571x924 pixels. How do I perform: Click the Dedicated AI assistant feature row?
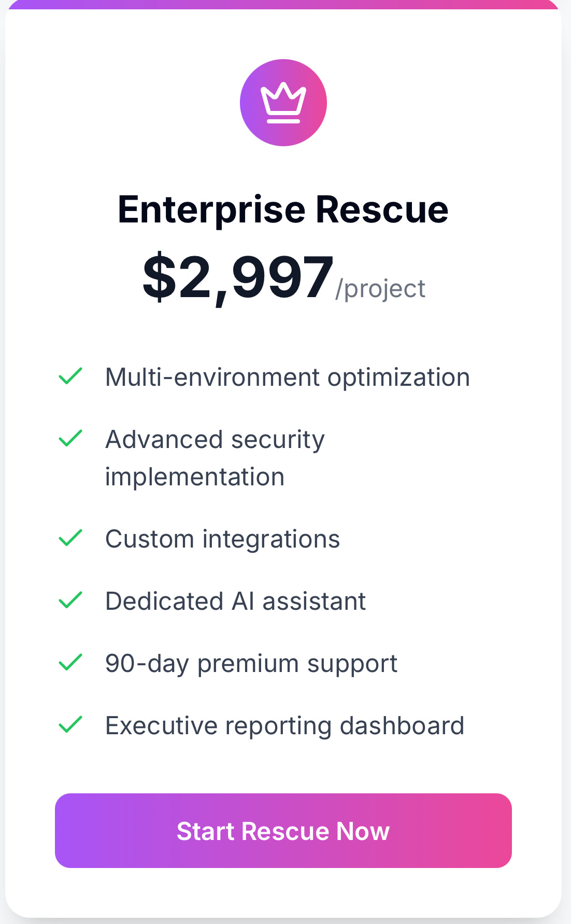tap(235, 601)
